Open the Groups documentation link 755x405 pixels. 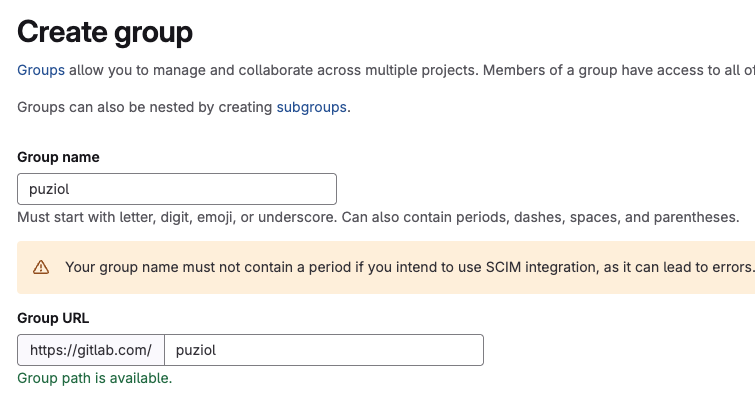[x=41, y=70]
